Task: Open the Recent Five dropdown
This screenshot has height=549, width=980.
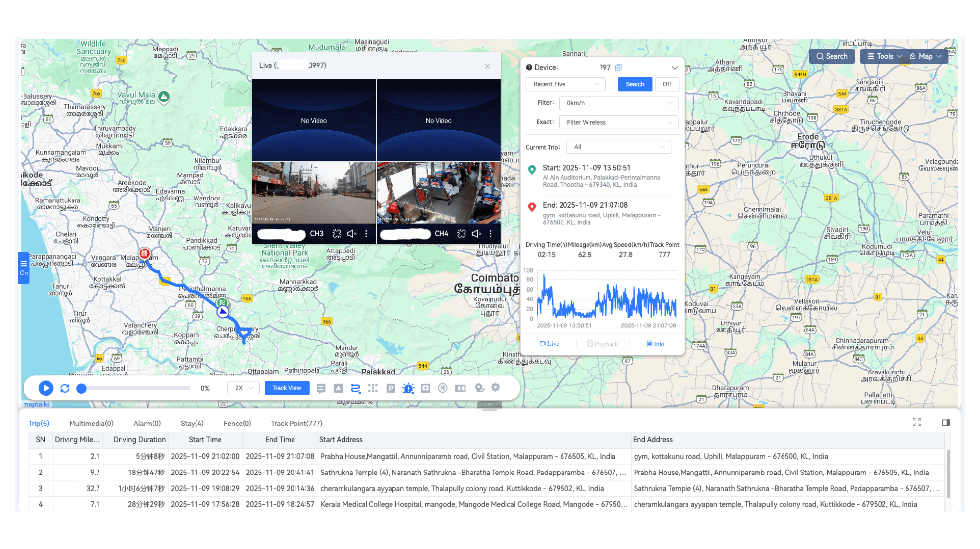Action: 565,84
